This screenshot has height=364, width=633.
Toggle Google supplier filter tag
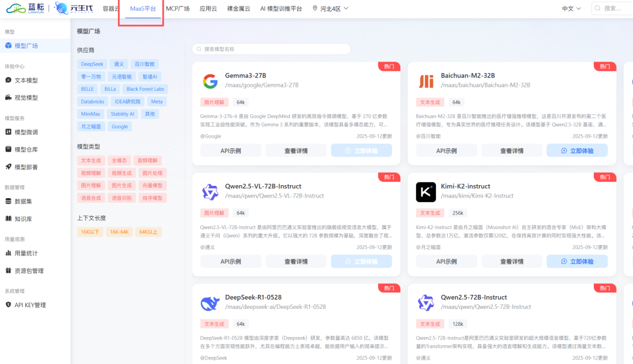click(120, 127)
